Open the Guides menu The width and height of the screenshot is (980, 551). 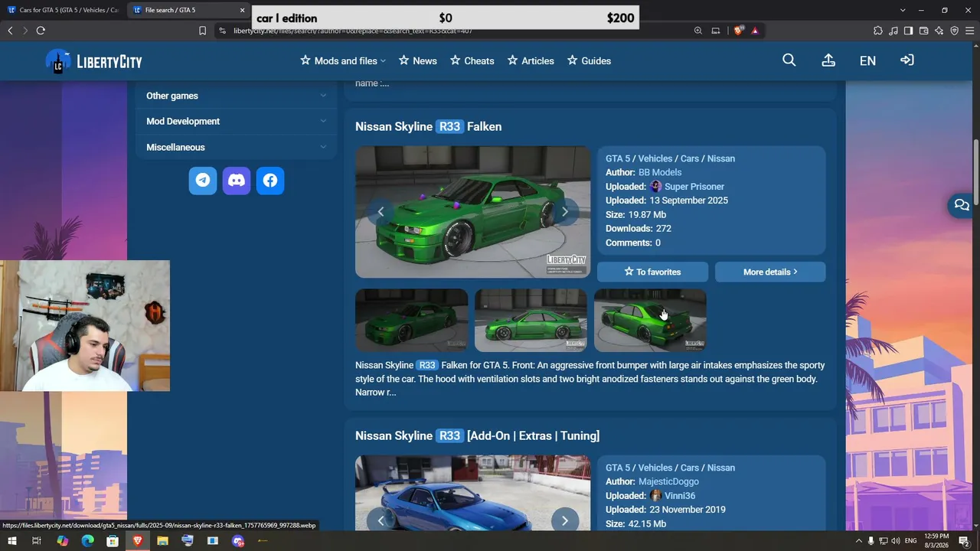[589, 61]
